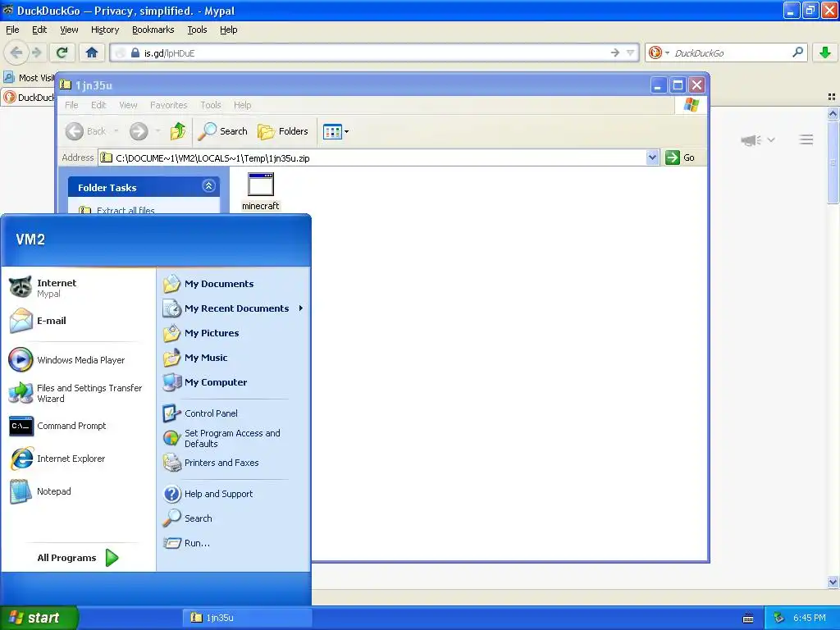This screenshot has width=840, height=630.
Task: Open Mypal Edit menu
Action: 39,30
